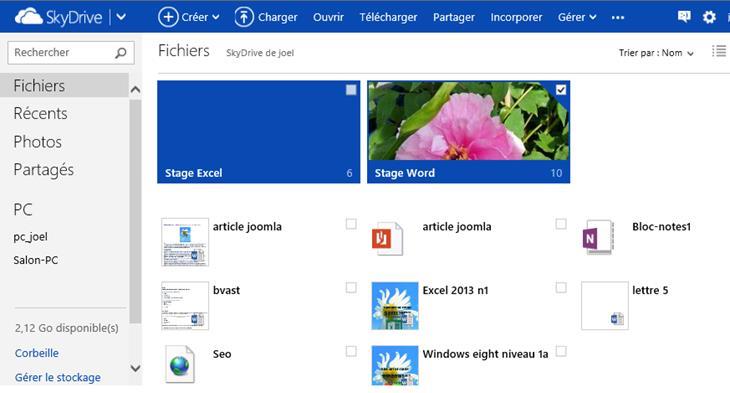Click the SkyDrive cloud logo
This screenshot has height=393, width=730.
click(28, 17)
